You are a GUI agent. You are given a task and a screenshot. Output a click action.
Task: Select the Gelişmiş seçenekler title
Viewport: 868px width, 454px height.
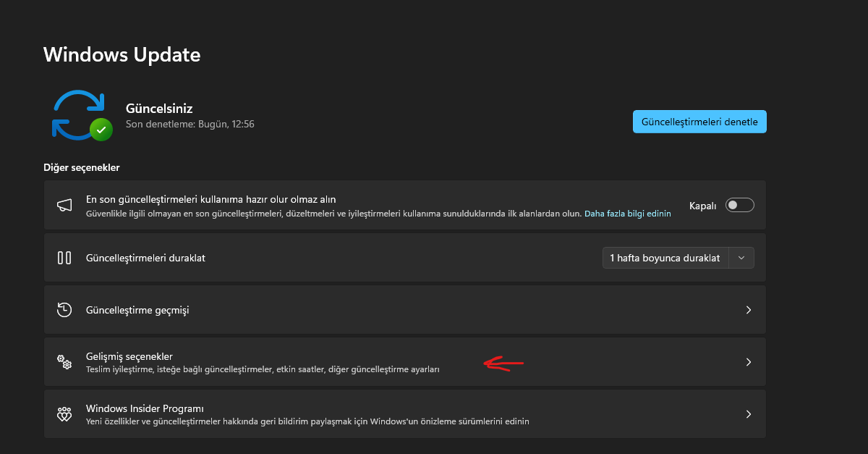[129, 356]
